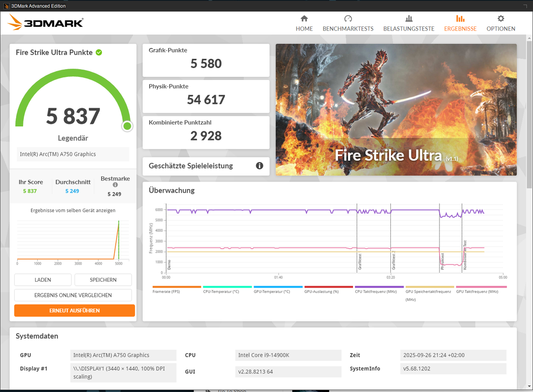Click the Optionen gear icon
533x392 pixels.
[501, 18]
